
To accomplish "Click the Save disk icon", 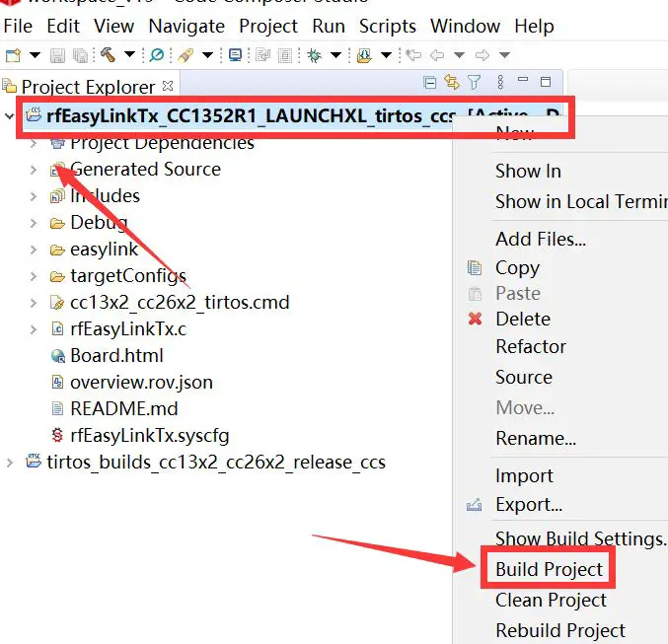I will (57, 55).
